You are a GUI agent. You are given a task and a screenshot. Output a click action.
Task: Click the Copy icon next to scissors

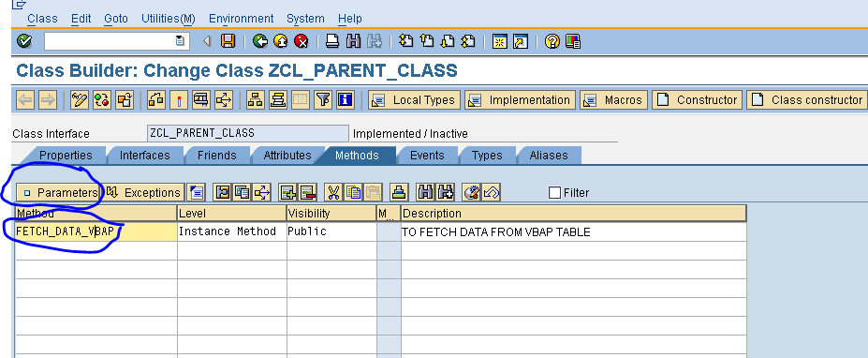[x=353, y=192]
